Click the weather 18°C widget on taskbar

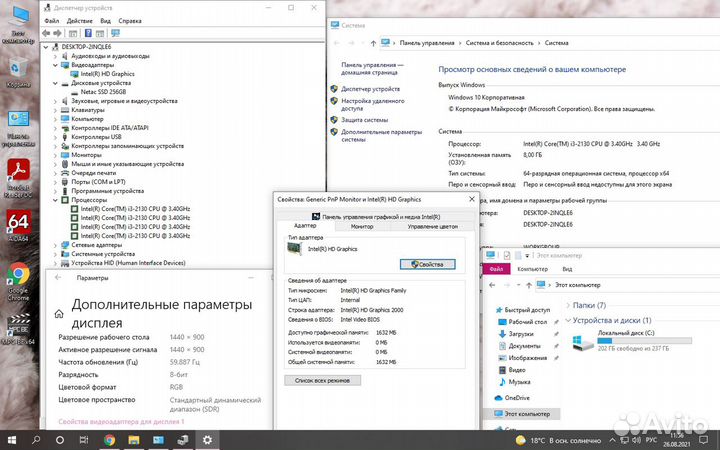tap(558, 440)
